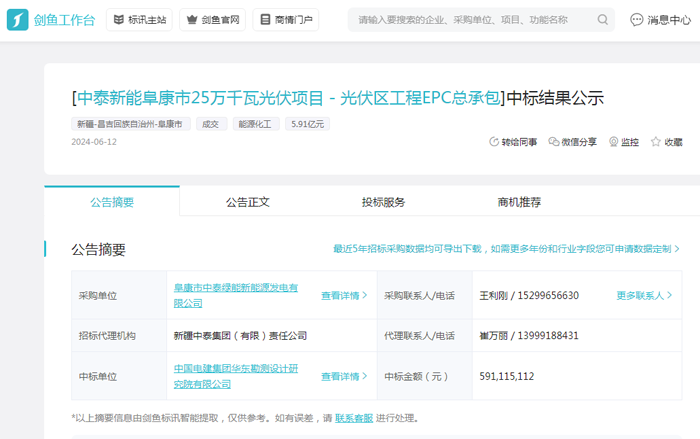Screen dimensions: 700x439
Task: Click 查看详情 for the 采购单位 row
Action: pos(344,295)
